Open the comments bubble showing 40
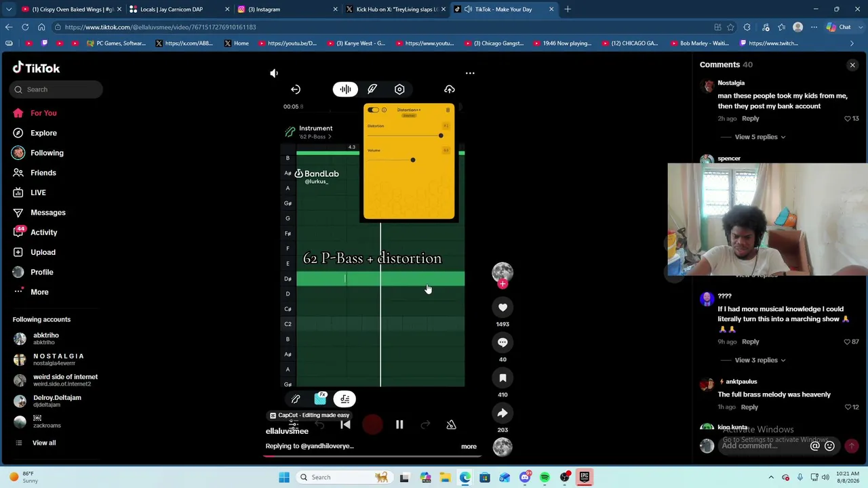The width and height of the screenshot is (868, 488). coord(502,343)
